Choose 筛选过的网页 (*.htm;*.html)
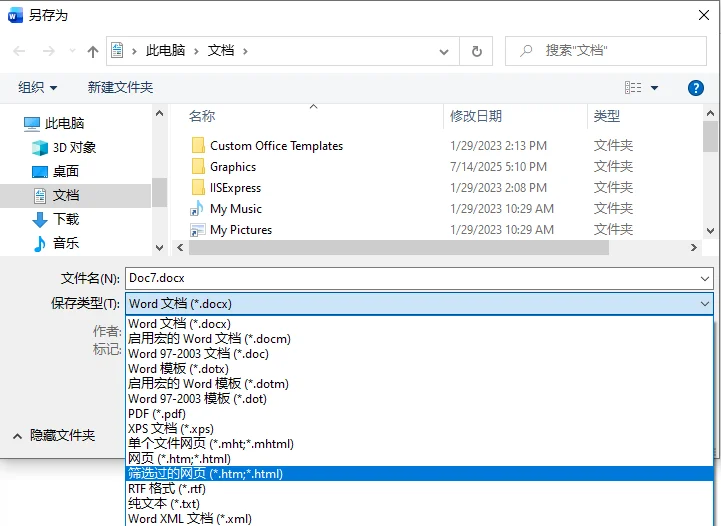Viewport: 721px width, 526px height. (x=419, y=474)
